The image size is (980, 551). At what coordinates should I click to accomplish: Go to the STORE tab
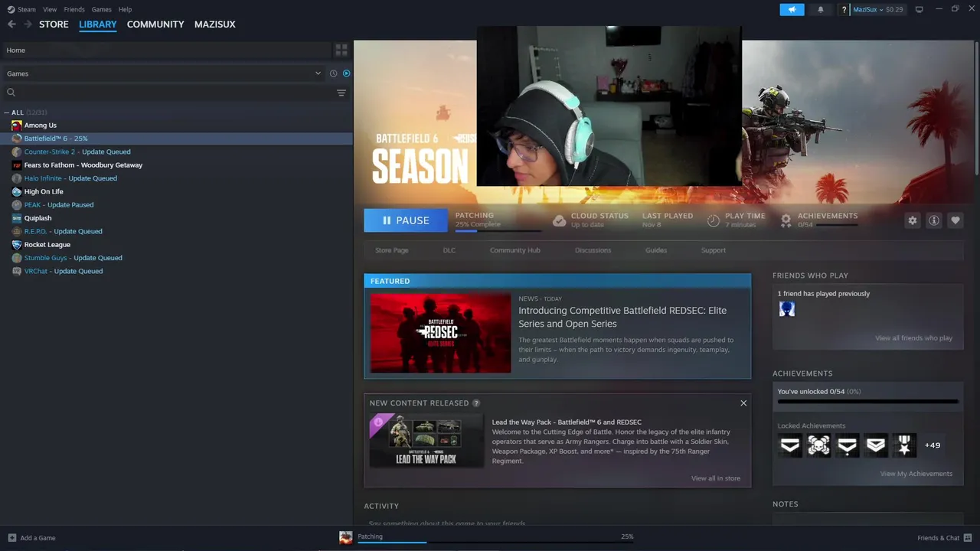pos(54,24)
